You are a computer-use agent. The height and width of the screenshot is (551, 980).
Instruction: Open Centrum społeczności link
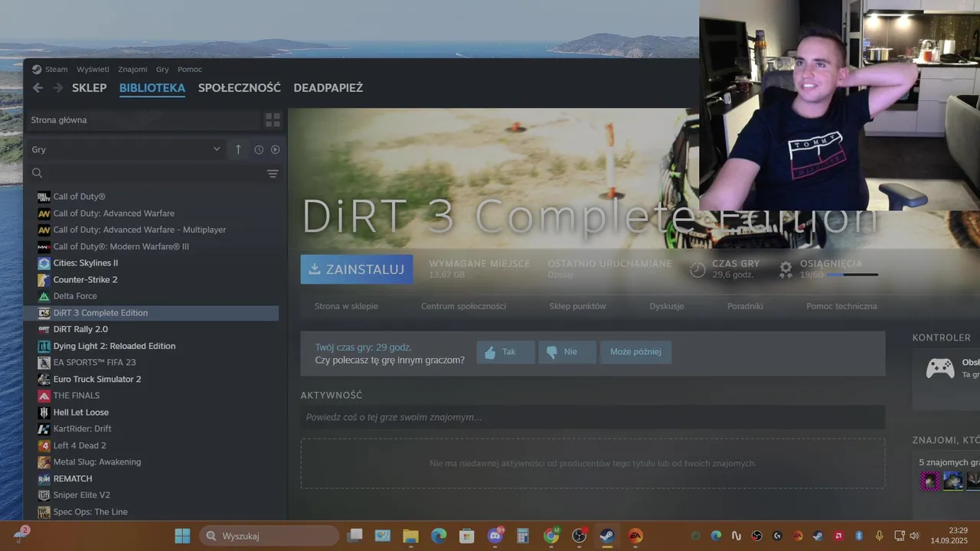coord(463,306)
